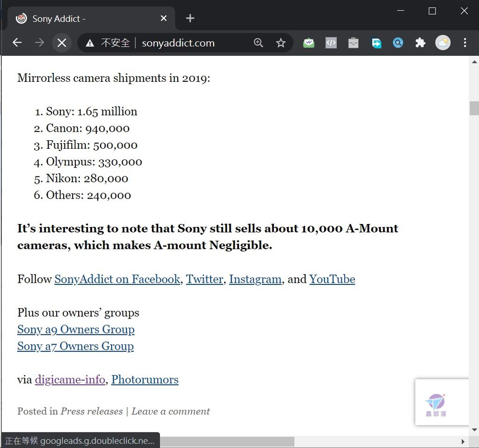Open Sony a7 Owners Group link
Viewport: 479px width, 448px height.
coord(75,347)
